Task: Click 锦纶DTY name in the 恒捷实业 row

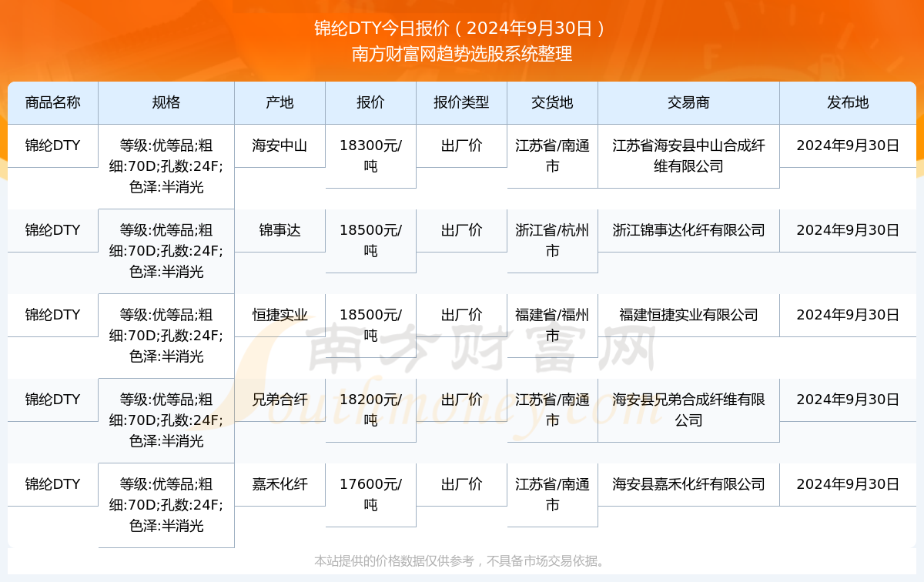Action: pyautogui.click(x=52, y=315)
